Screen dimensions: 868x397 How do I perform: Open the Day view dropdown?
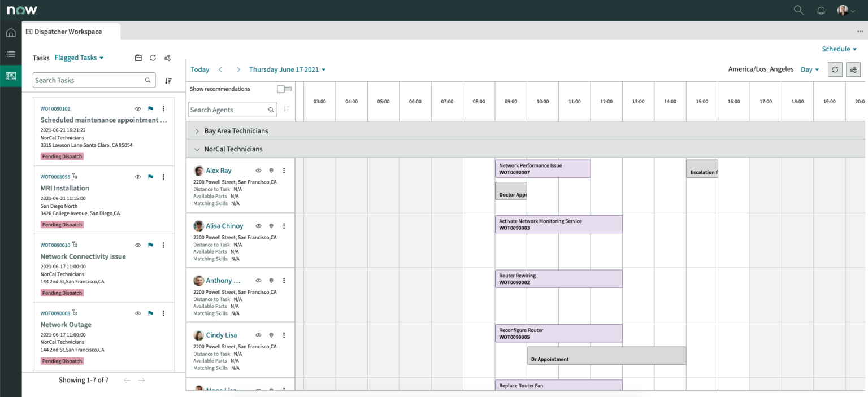(809, 69)
